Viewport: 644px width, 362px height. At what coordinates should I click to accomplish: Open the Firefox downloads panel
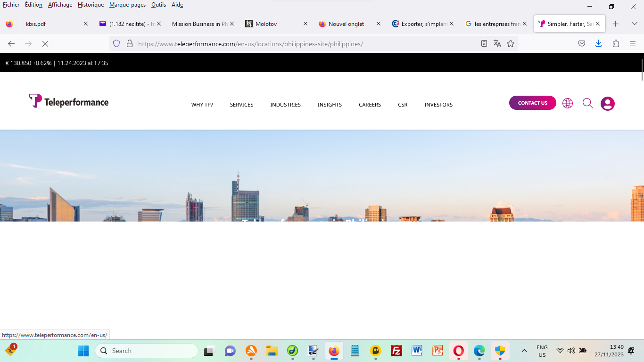coord(598,43)
